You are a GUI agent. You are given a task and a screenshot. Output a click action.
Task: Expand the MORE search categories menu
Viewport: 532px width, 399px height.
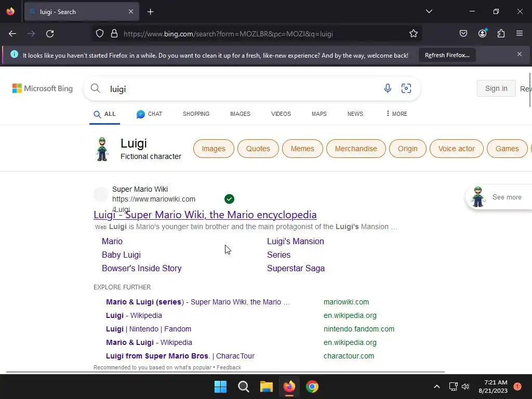396,114
